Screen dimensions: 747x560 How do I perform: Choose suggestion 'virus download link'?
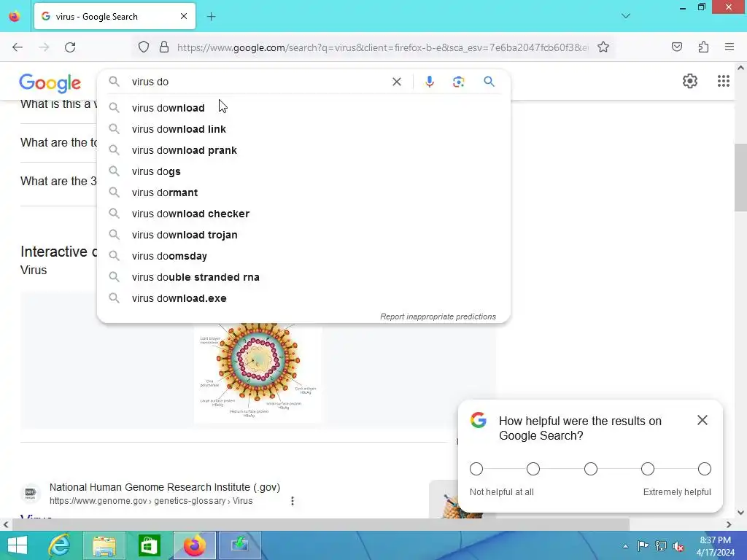(x=303, y=129)
